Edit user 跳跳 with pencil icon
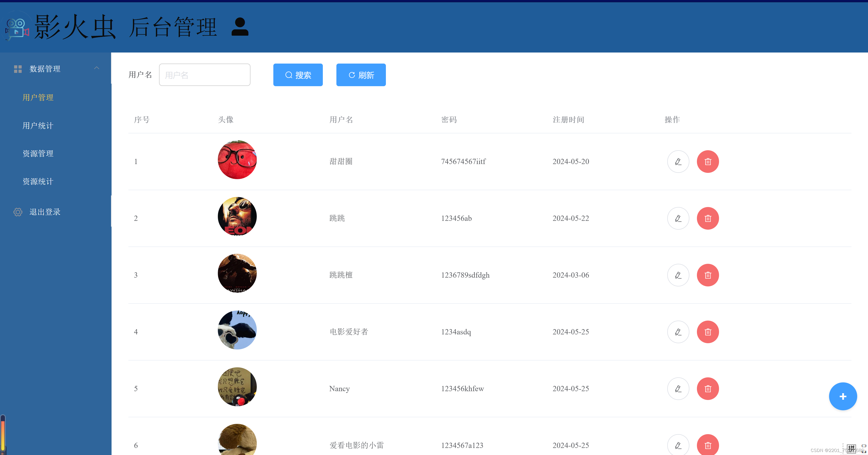 (678, 218)
